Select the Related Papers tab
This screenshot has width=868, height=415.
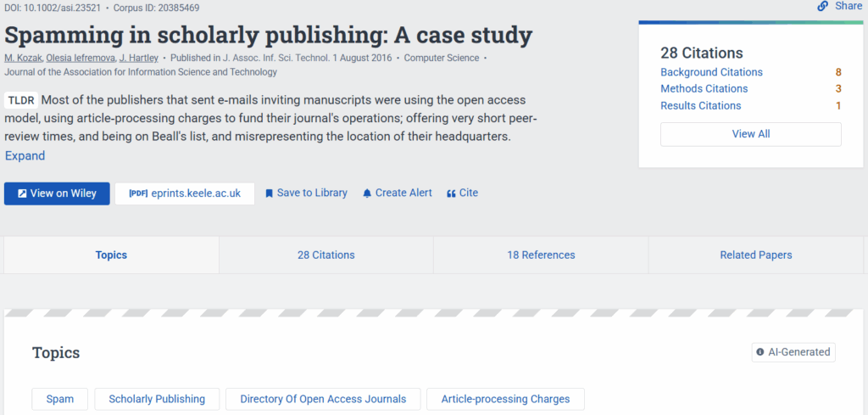tap(755, 255)
